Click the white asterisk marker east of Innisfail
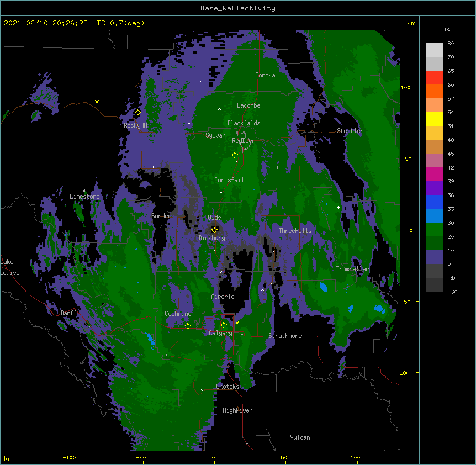Screen dimensions: 476x465 pos(277,167)
